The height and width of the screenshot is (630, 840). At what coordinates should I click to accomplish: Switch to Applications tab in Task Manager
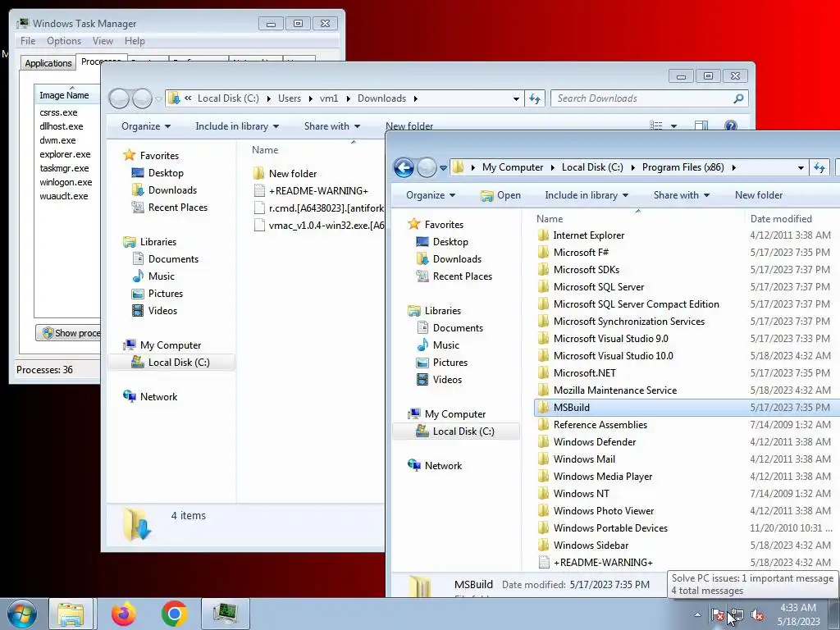coord(48,63)
